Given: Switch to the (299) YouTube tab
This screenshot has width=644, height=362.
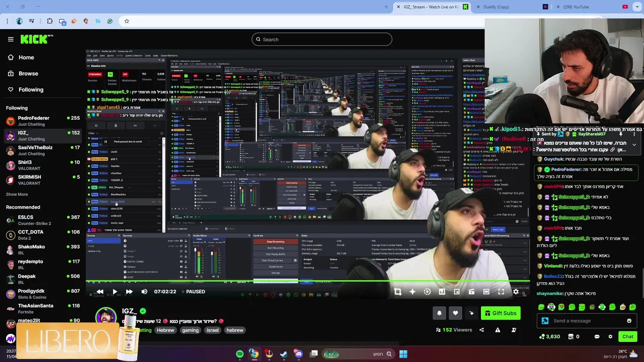Looking at the screenshot, I should (x=592, y=7).
